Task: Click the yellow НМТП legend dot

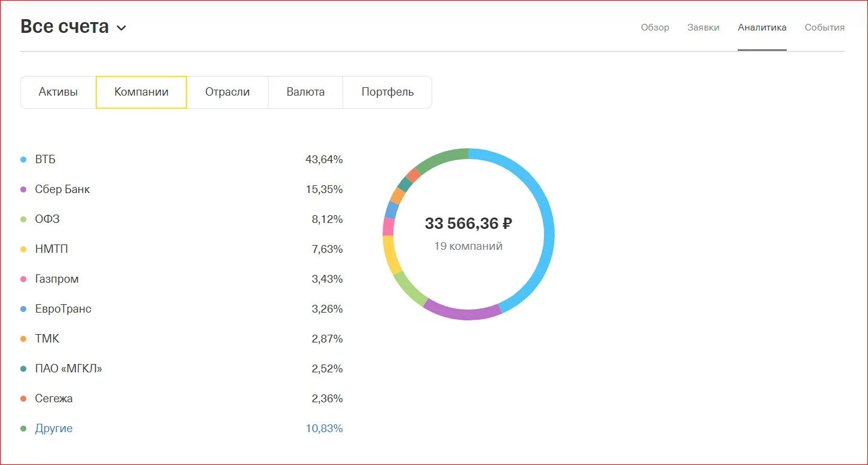Action: point(23,249)
